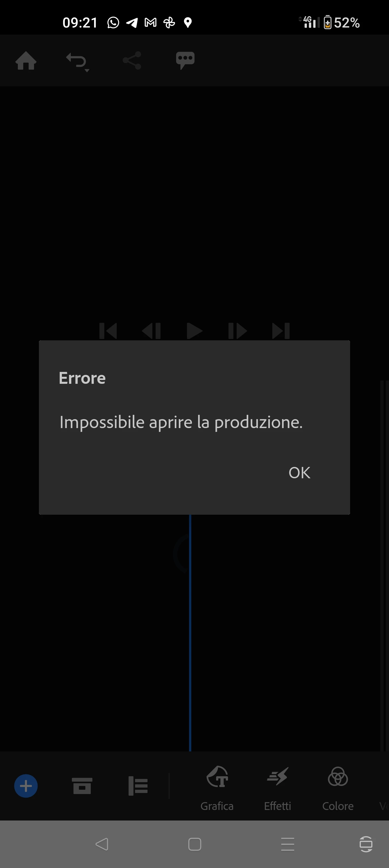Jump to the end of the sequence
389x868 pixels.
click(x=281, y=331)
